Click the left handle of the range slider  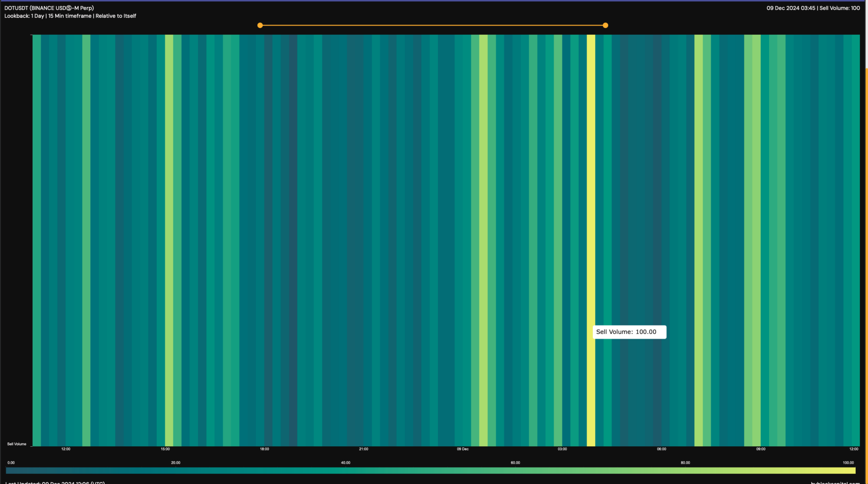260,25
